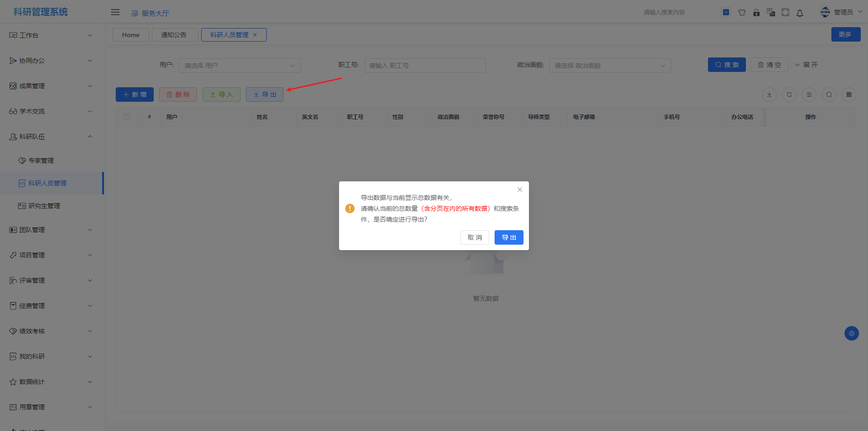Select 专家管理 in the sidebar
Screen dimensions: 868x431
pos(41,161)
